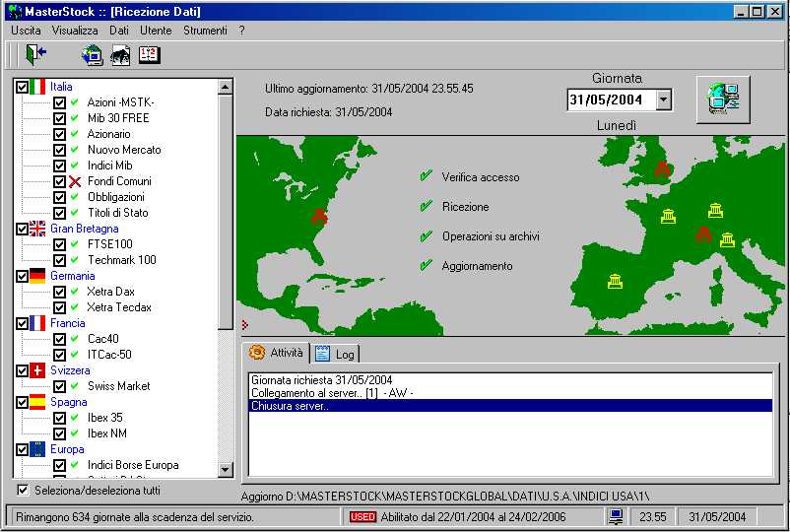
Task: Open the ? help menu
Action: (242, 31)
